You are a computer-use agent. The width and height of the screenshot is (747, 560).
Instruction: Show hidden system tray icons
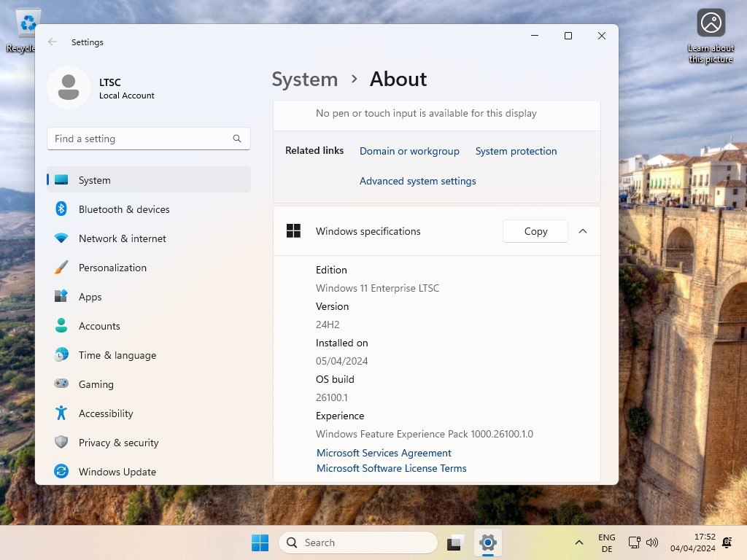click(578, 542)
